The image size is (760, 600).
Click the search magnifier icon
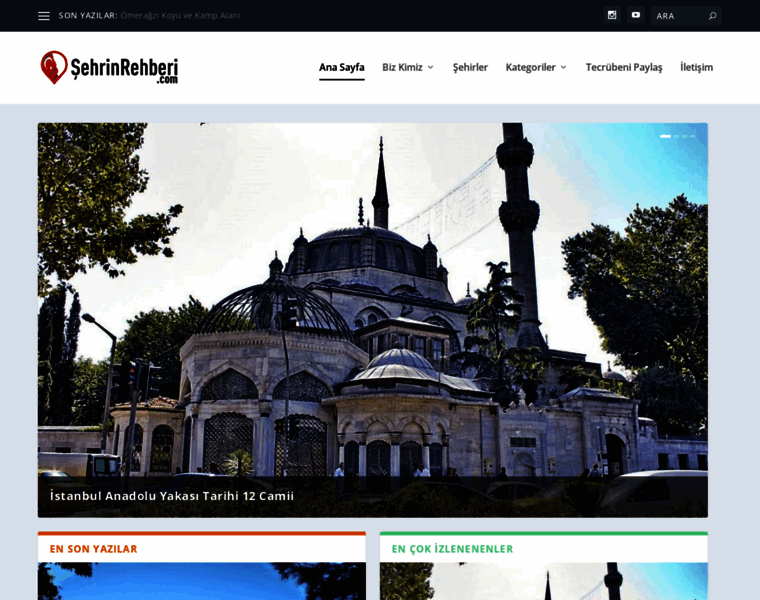tap(712, 16)
